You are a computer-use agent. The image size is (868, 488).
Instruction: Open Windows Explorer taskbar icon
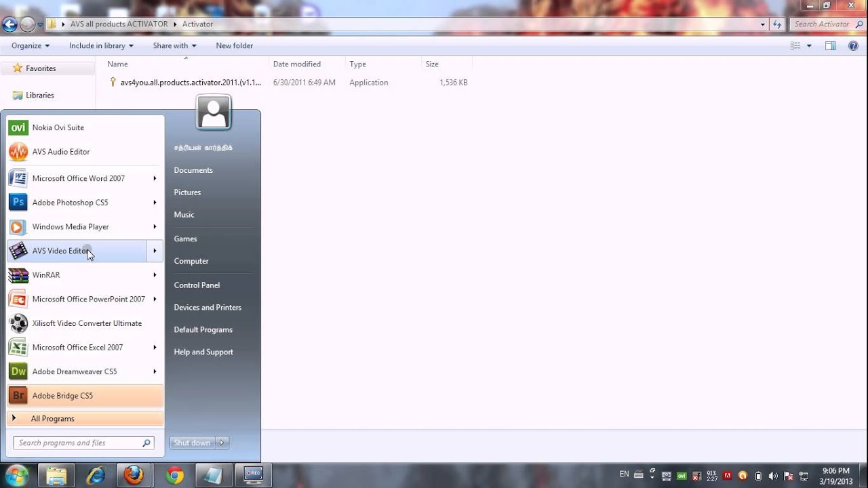point(56,475)
